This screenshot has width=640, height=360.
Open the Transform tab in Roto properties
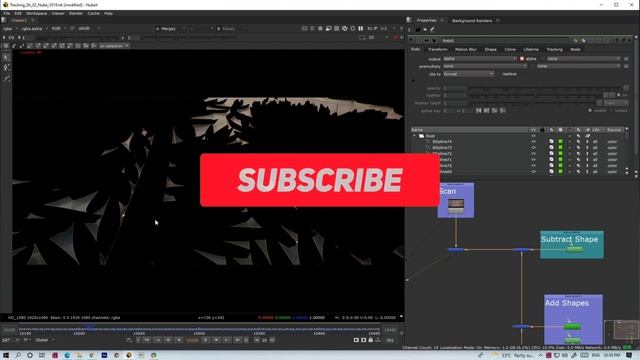point(438,49)
